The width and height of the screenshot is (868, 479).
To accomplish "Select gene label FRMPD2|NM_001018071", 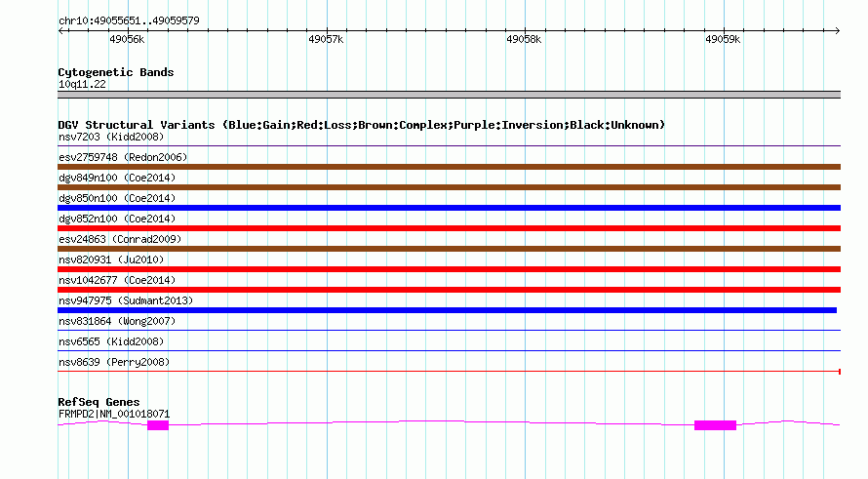I will 114,415.
